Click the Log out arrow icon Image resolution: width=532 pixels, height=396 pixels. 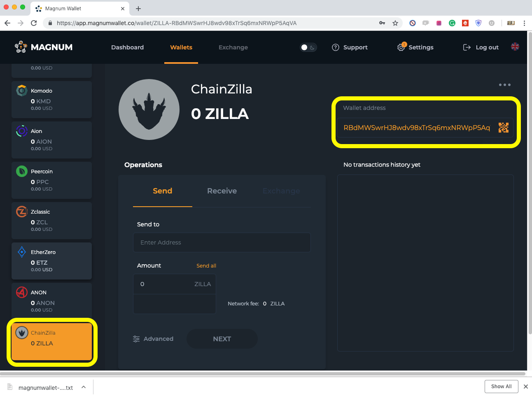(467, 47)
